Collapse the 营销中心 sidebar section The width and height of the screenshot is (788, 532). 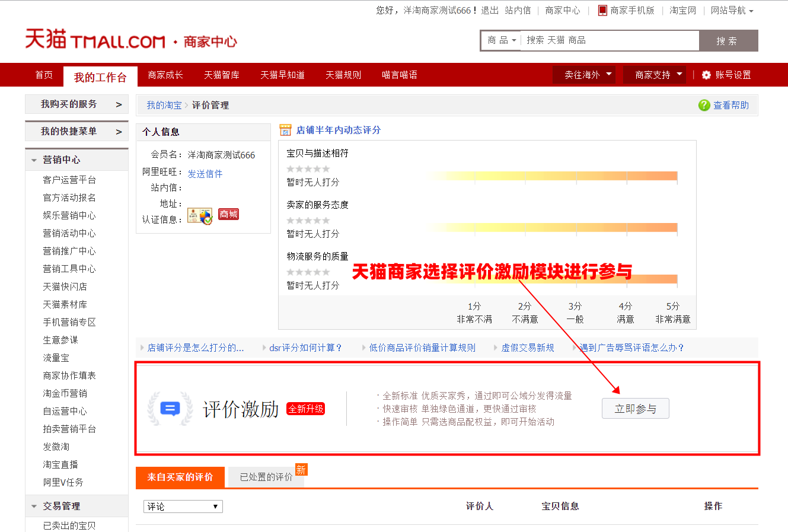(x=34, y=160)
